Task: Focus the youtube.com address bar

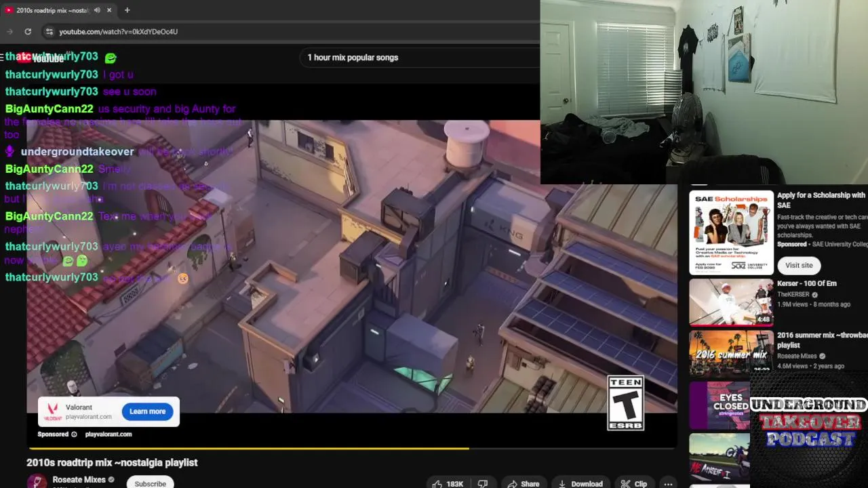Action: [x=292, y=31]
